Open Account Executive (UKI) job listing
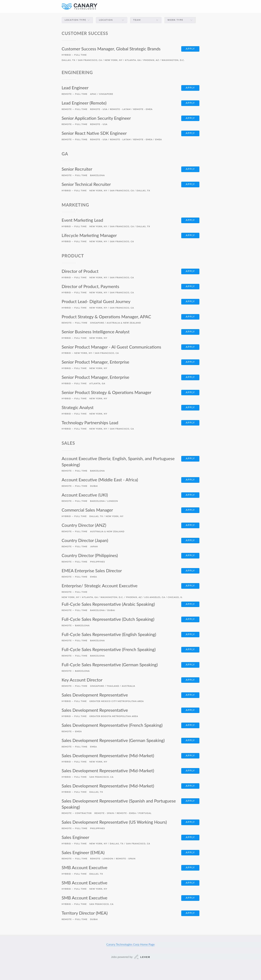This screenshot has height=980, width=261. pyautogui.click(x=85, y=495)
